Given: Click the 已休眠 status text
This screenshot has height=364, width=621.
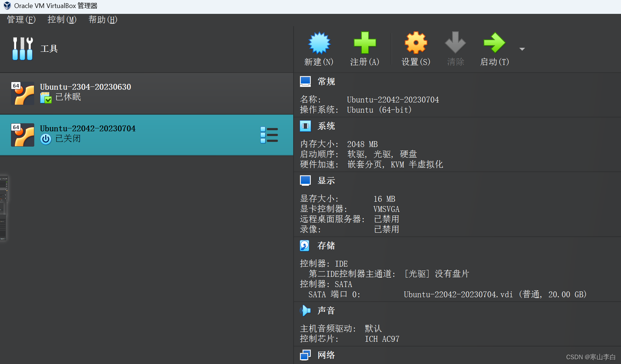Looking at the screenshot, I should click(x=68, y=97).
